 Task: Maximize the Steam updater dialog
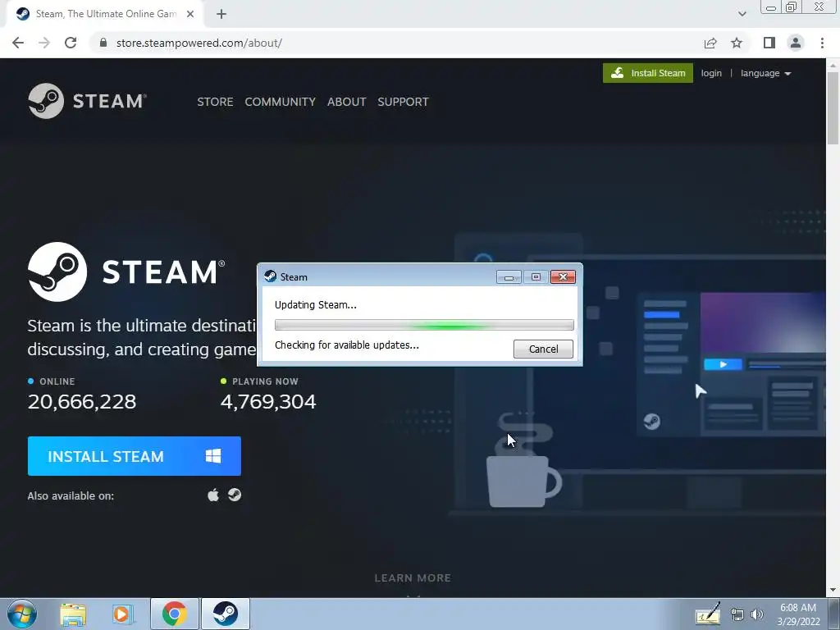(536, 277)
